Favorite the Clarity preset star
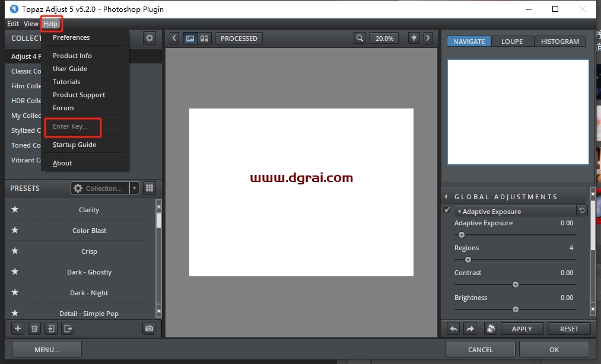601x364 pixels. point(15,209)
